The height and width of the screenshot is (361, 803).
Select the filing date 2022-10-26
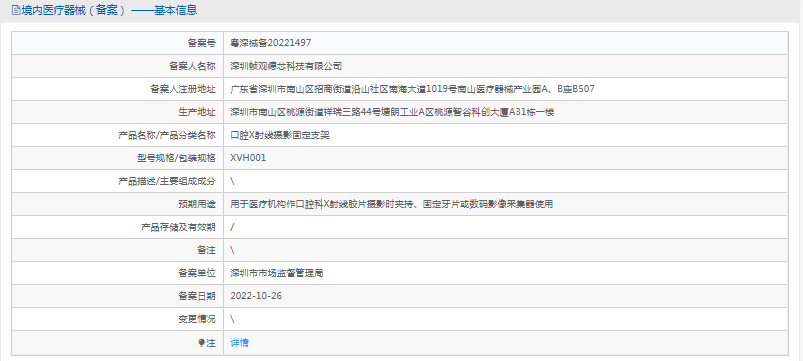[256, 296]
